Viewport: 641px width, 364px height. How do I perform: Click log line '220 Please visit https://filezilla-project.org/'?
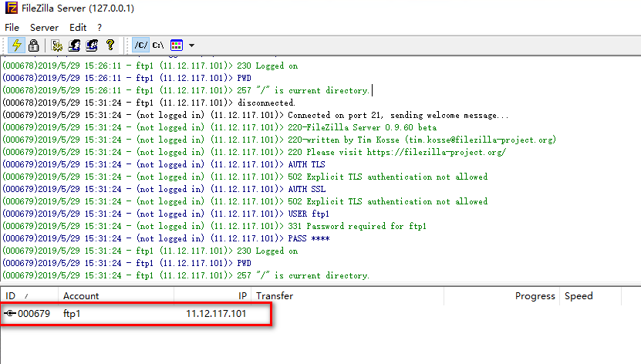coord(255,152)
